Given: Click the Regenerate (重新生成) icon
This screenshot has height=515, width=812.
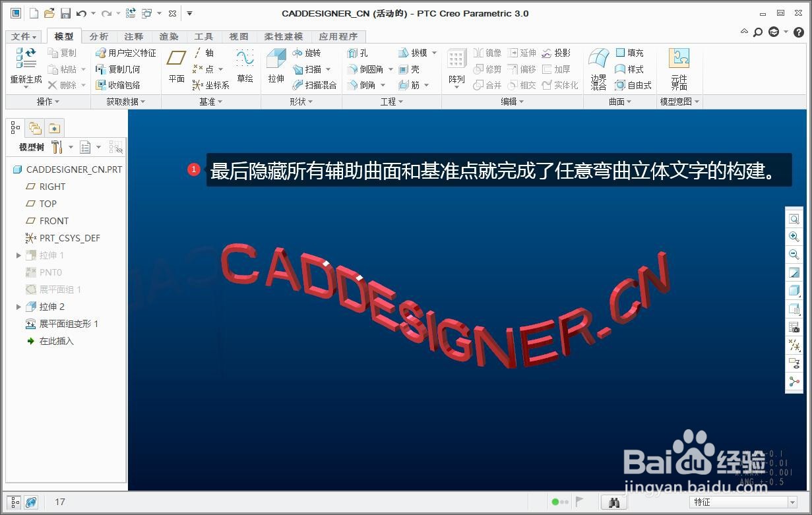Looking at the screenshot, I should point(26,58).
